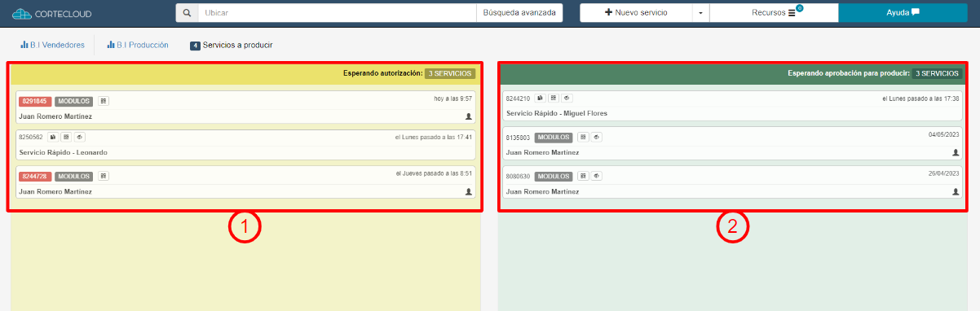Click 'el Lunes pasado a las 17:41' timestamp

pyautogui.click(x=434, y=137)
